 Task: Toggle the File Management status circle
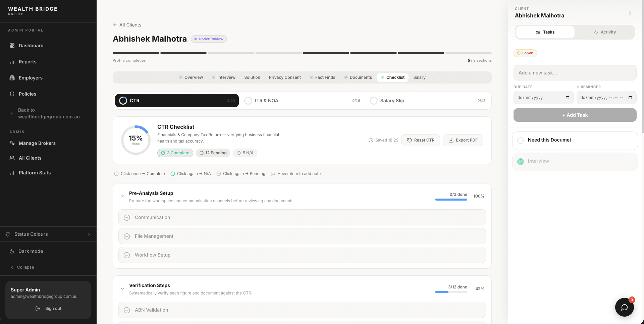(127, 236)
